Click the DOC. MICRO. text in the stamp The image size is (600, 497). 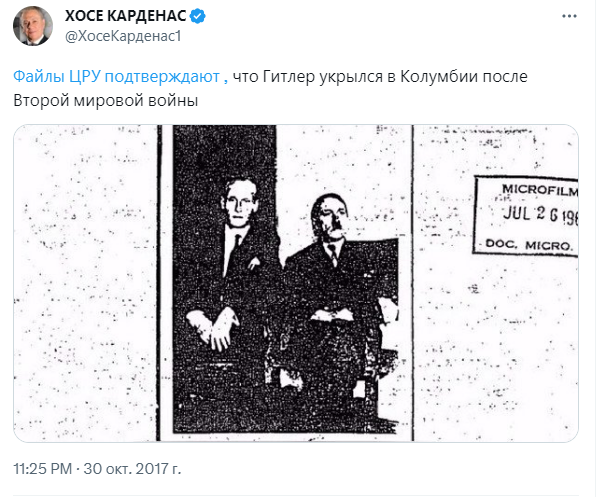tap(529, 244)
